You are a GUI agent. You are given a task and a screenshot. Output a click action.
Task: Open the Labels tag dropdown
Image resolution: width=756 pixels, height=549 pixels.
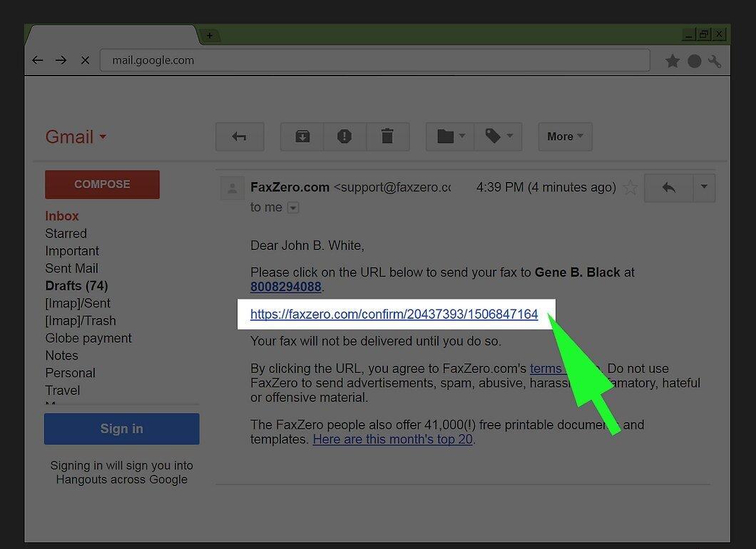499,137
